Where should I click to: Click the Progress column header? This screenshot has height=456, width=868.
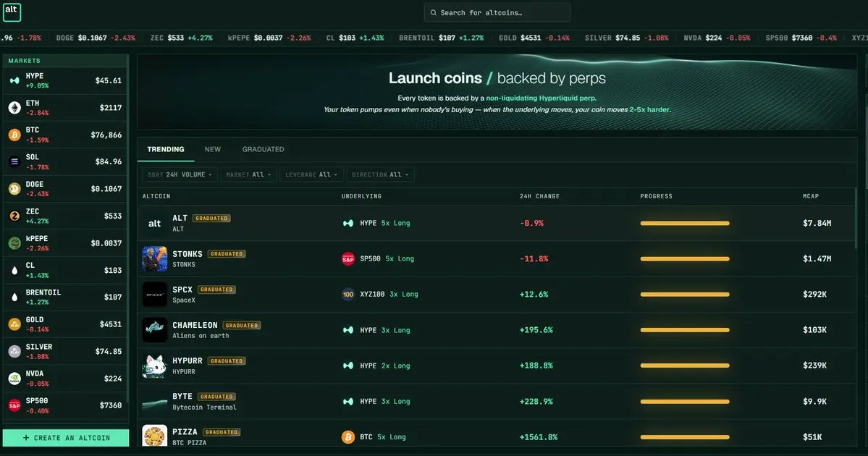pyautogui.click(x=656, y=196)
